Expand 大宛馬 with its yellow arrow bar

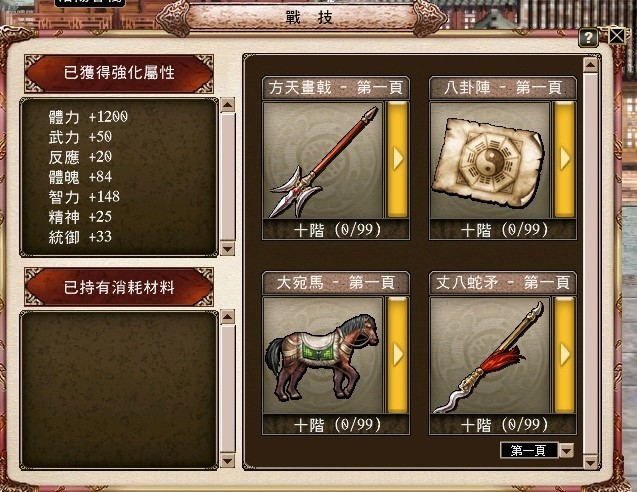click(x=397, y=355)
